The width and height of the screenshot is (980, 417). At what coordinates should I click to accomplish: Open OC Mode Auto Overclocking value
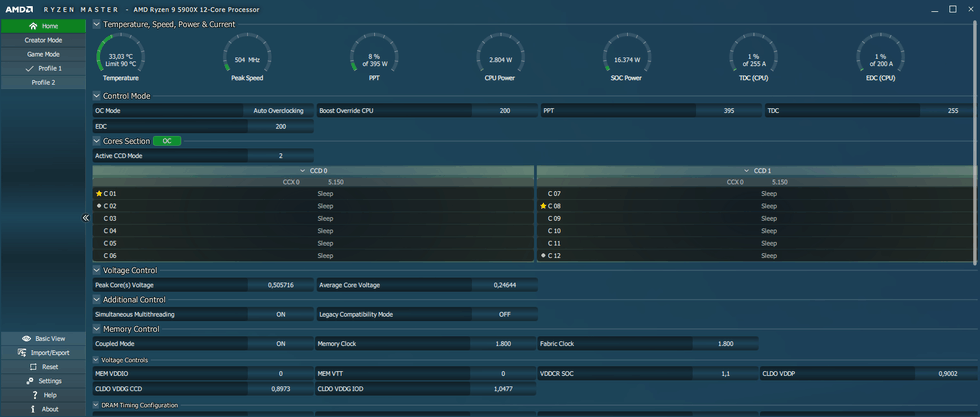pyautogui.click(x=279, y=111)
